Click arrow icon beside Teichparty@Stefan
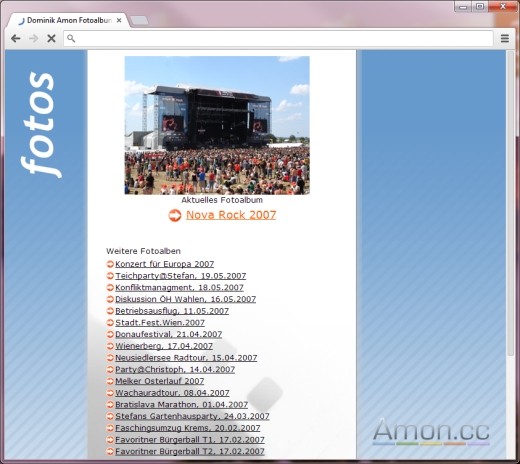 click(110, 276)
